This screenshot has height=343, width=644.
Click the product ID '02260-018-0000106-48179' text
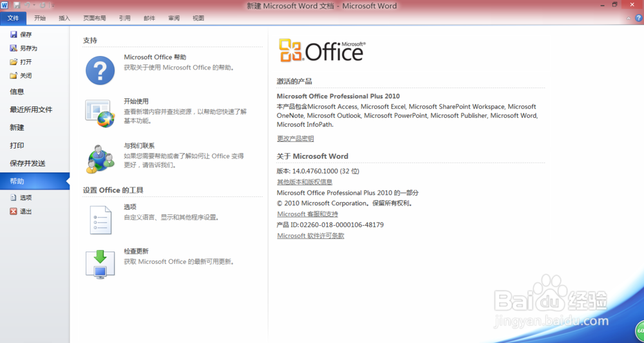[x=342, y=225]
